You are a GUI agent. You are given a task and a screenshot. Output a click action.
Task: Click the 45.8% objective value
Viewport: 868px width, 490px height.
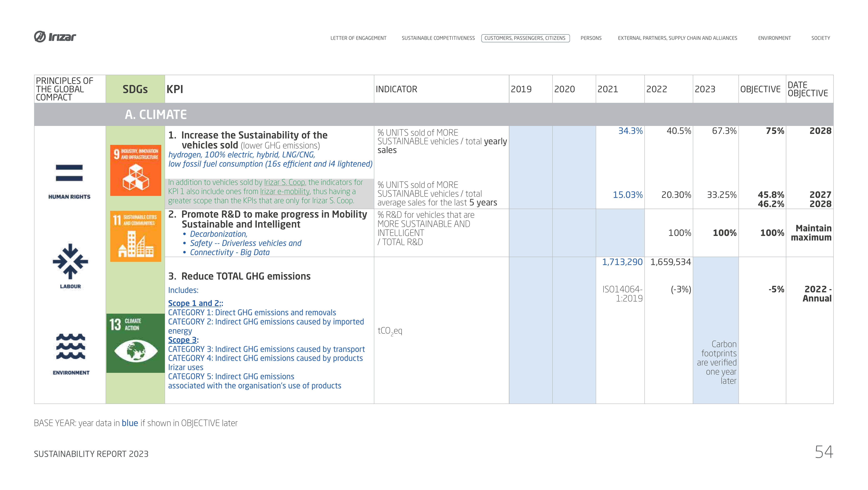point(771,195)
